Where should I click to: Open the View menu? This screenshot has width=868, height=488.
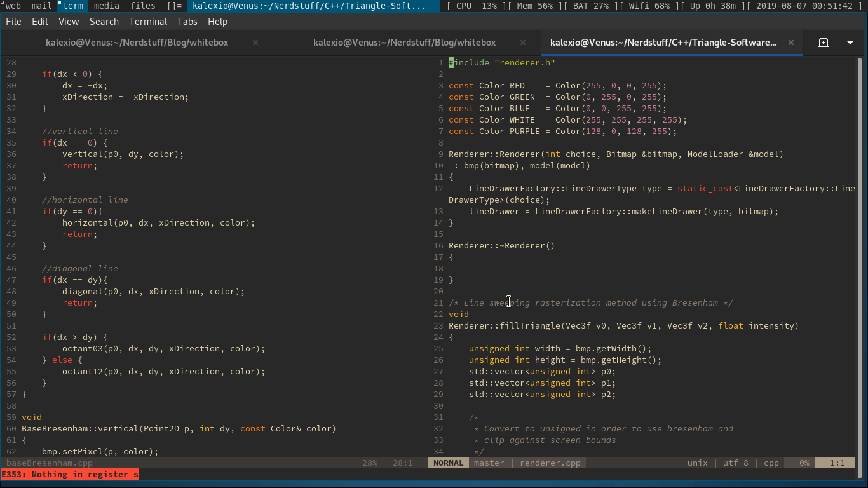coord(69,21)
